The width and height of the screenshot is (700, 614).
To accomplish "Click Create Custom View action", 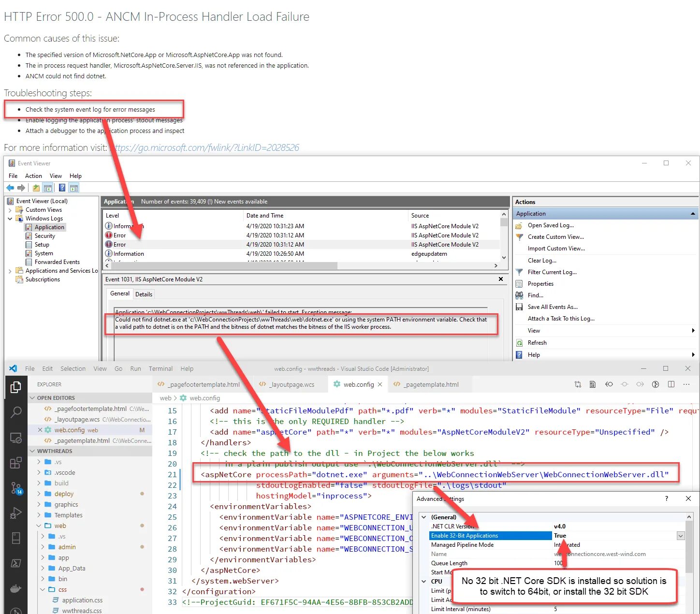I will coord(555,237).
